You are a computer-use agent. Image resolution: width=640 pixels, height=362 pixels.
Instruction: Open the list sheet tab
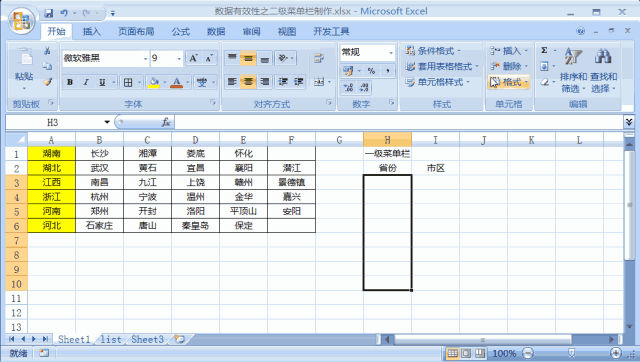[111, 339]
